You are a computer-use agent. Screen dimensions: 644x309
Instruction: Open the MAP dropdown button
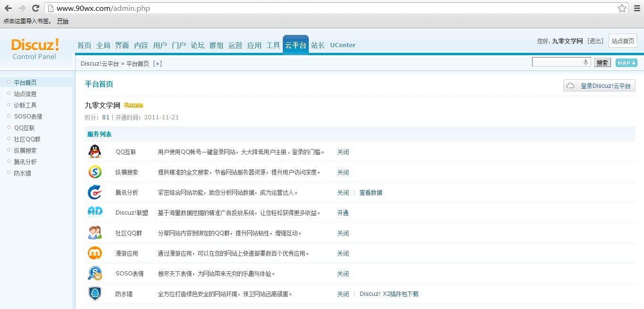[x=626, y=63]
